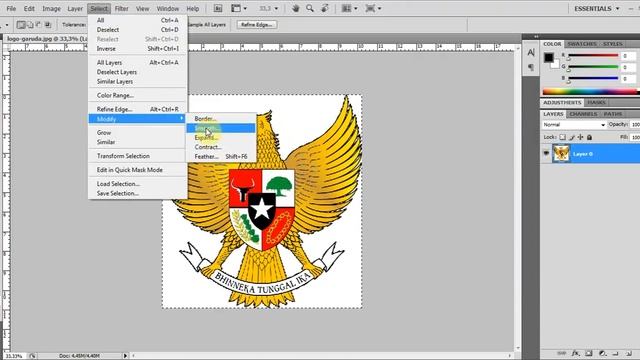Viewport: 640px width, 360px height.
Task: Switch to the Swatches tab
Action: pos(582,44)
